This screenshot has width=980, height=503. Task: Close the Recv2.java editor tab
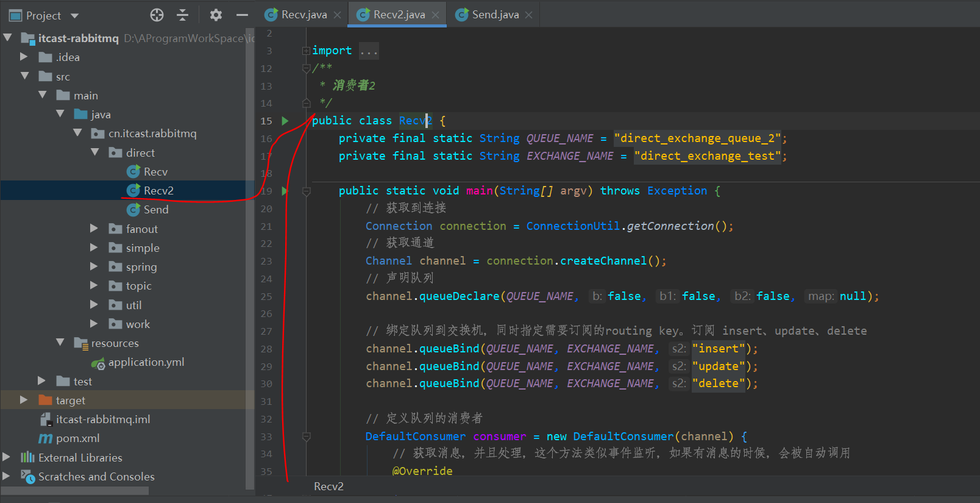435,15
